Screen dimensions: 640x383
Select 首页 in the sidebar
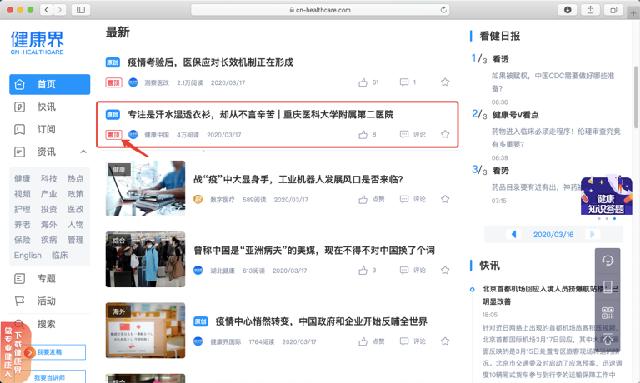pyautogui.click(x=49, y=84)
